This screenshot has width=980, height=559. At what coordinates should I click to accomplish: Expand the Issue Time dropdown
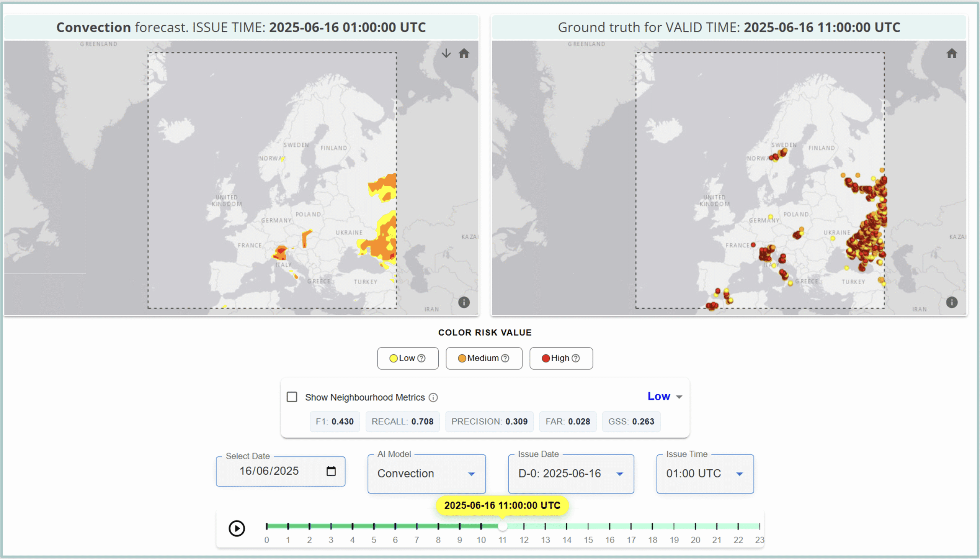click(705, 474)
